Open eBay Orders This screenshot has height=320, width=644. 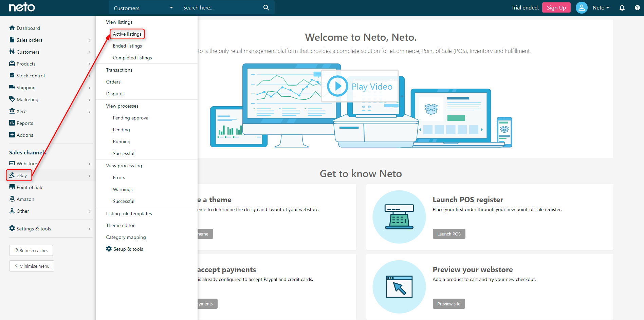click(x=113, y=82)
